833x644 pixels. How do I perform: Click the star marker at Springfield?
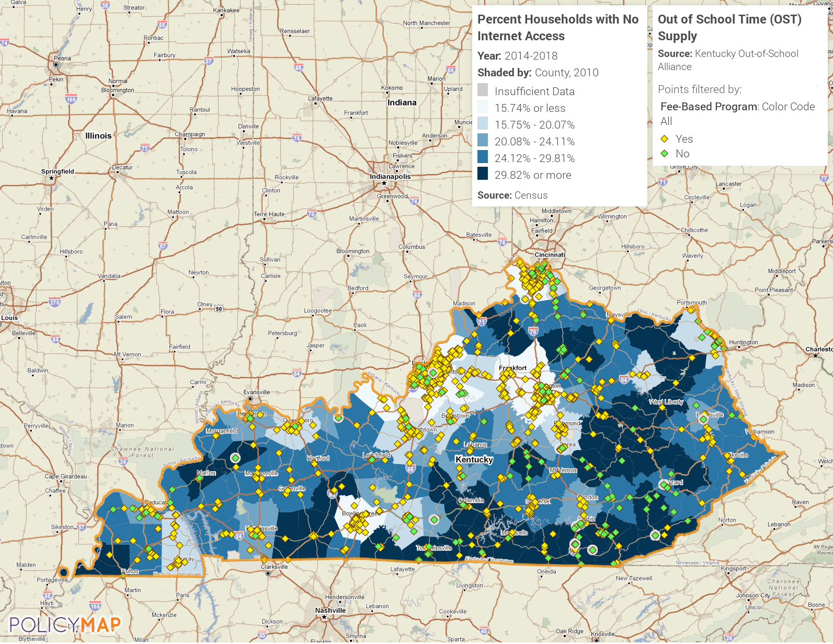click(x=51, y=179)
